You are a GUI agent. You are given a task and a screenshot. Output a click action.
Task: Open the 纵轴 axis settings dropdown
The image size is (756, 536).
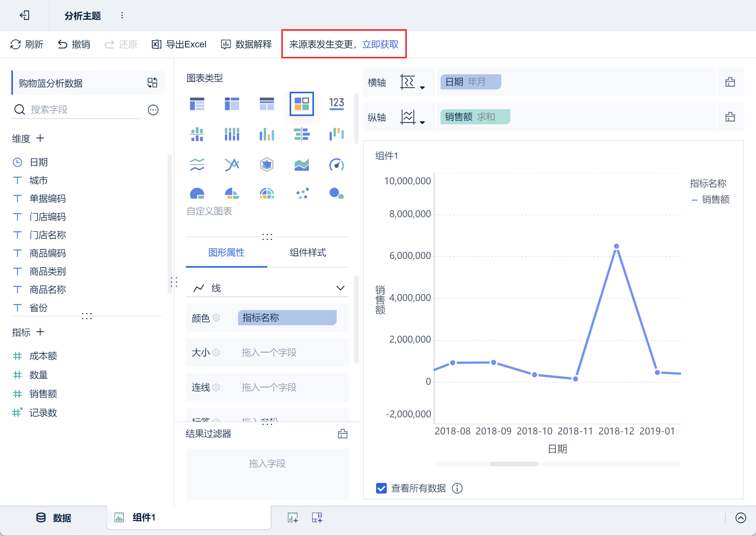(412, 117)
